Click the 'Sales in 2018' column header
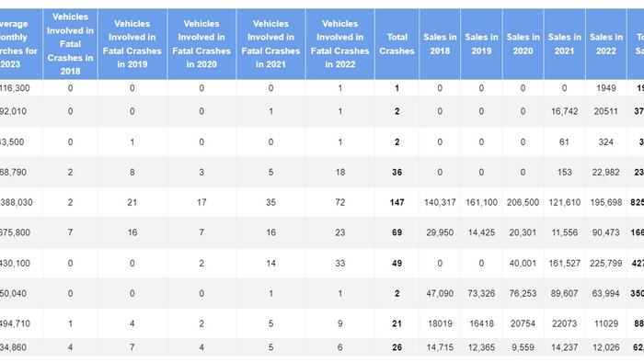This screenshot has height=362, width=644. [440, 44]
